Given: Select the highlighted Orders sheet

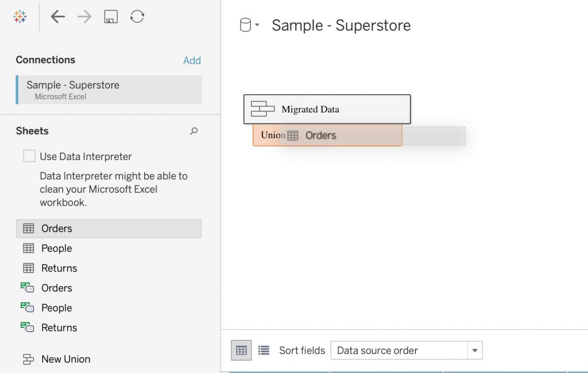Looking at the screenshot, I should click(109, 228).
